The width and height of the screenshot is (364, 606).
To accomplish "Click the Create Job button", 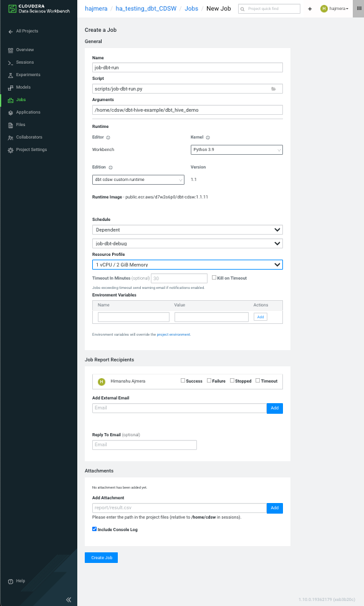I will pyautogui.click(x=101, y=557).
